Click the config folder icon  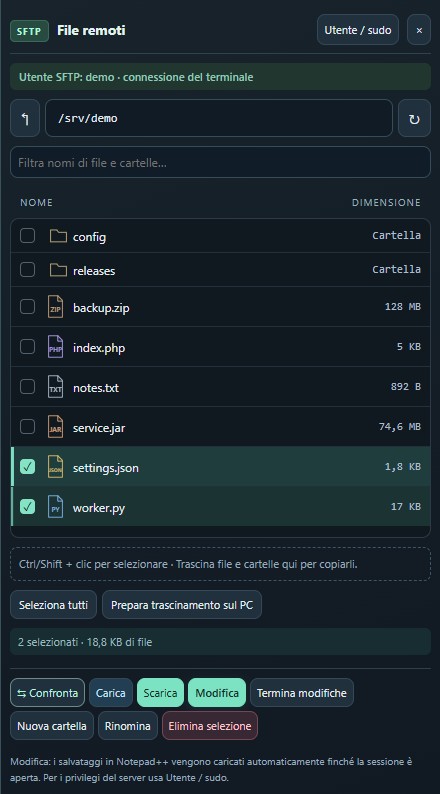pyautogui.click(x=58, y=236)
